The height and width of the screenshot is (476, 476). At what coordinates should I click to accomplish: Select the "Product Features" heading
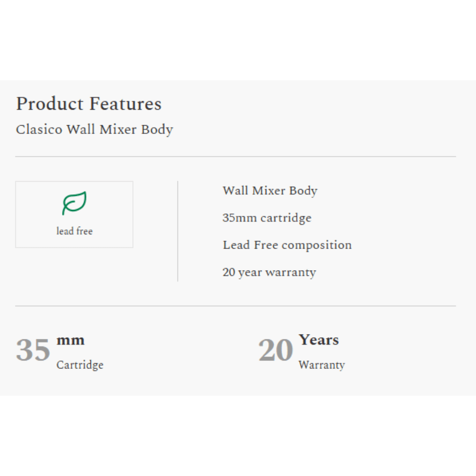pos(89,104)
